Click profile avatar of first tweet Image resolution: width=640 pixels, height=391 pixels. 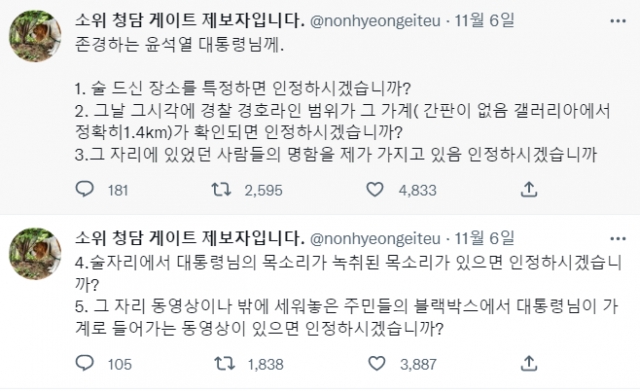[x=35, y=36]
